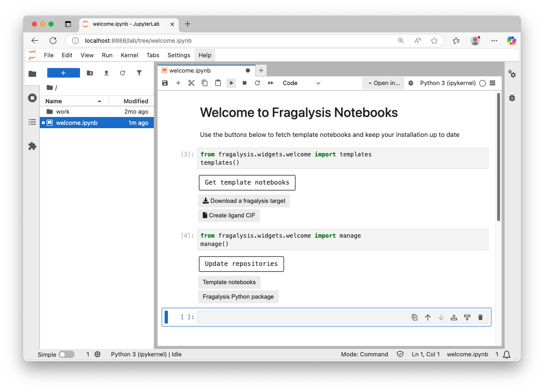This screenshot has width=544, height=392.
Task: Refresh the file browser listing
Action: [x=123, y=73]
